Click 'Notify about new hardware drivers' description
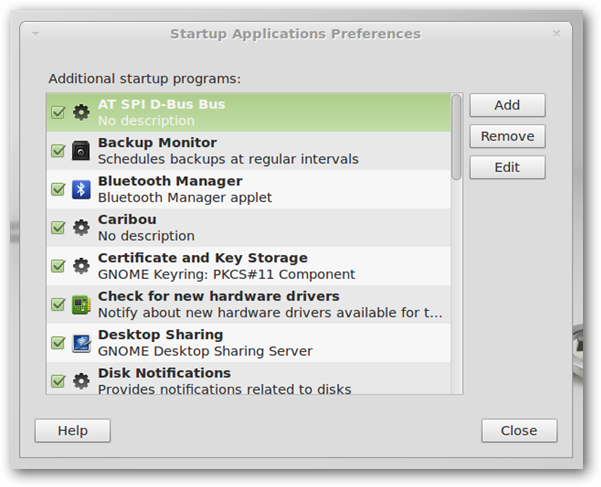 point(271,313)
